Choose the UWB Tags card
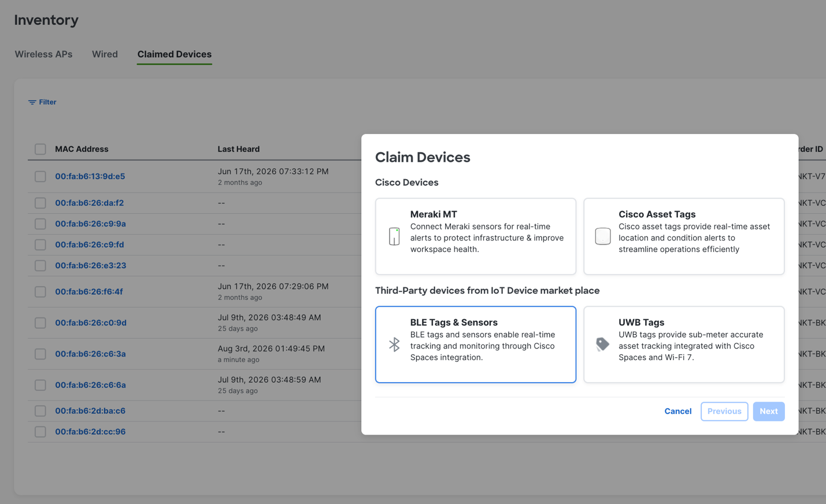 point(684,344)
